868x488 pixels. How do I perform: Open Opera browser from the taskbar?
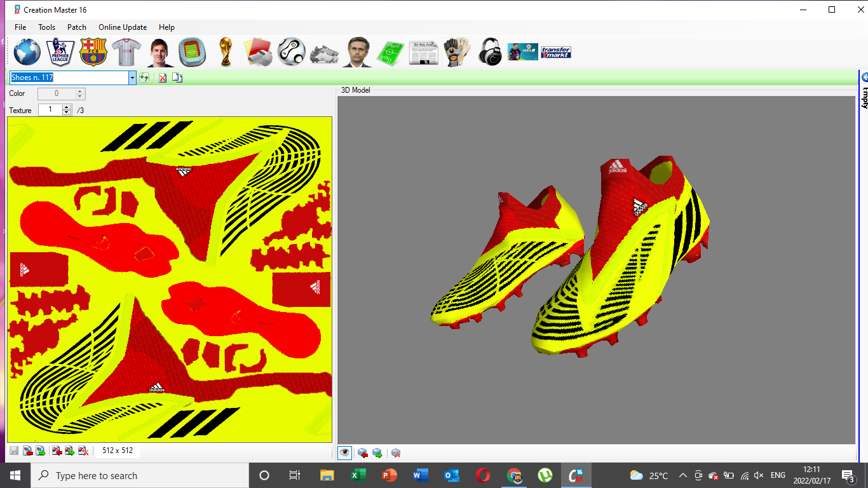tap(482, 475)
